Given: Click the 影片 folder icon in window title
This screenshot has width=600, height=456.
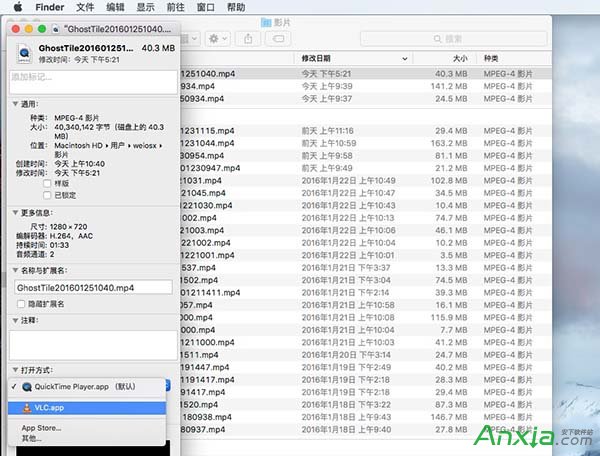Looking at the screenshot, I should pyautogui.click(x=266, y=23).
